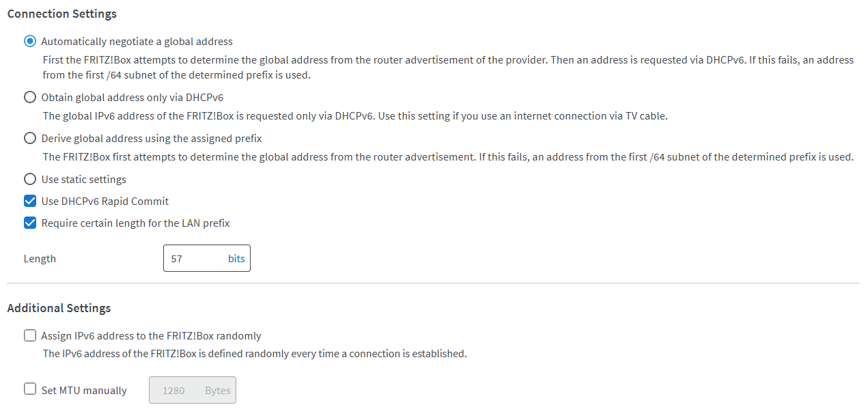868x418 pixels.
Task: Click the disabled MTU field showing 1280
Action: click(176, 391)
